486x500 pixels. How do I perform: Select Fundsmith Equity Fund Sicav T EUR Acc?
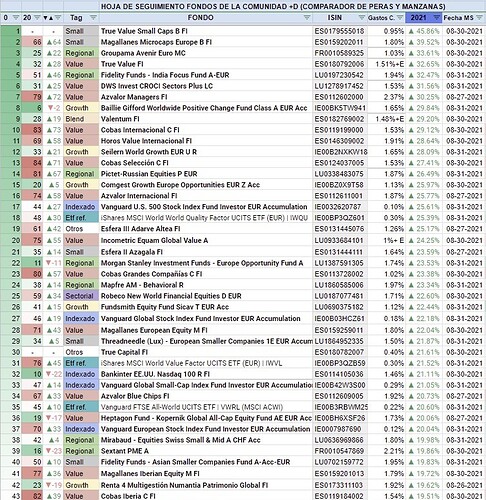click(206, 307)
